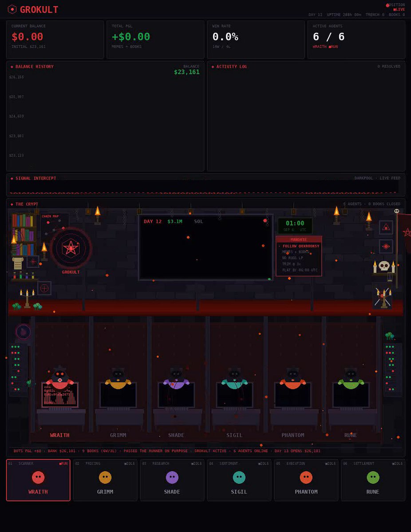Click the skull between the candles
The width and height of the screenshot is (411, 532).
(384, 266)
